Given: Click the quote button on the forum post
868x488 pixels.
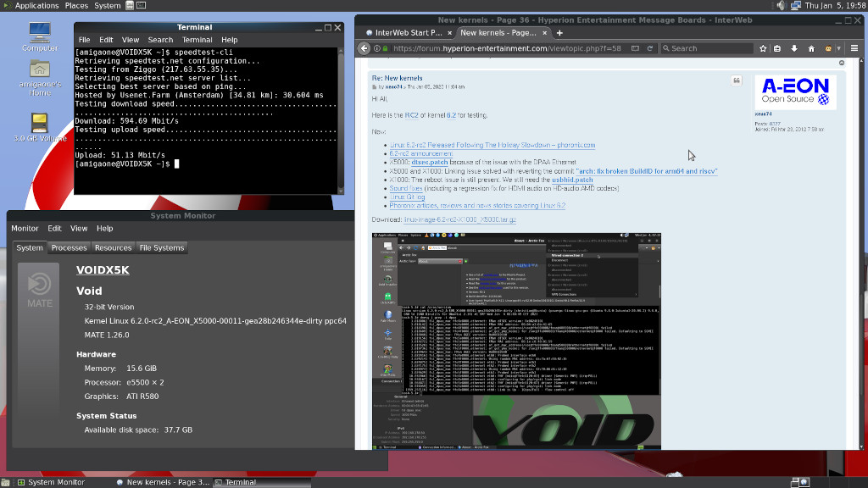Looking at the screenshot, I should pos(737,80).
